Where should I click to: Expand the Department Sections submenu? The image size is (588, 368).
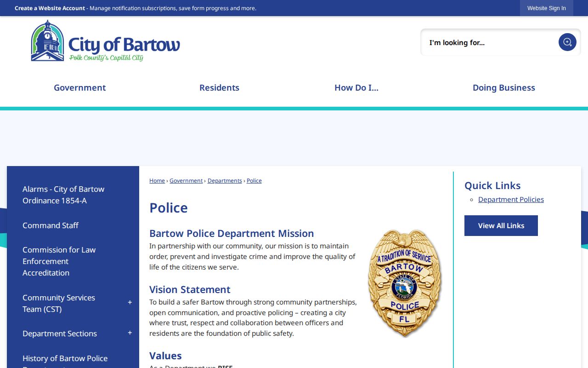point(130,333)
